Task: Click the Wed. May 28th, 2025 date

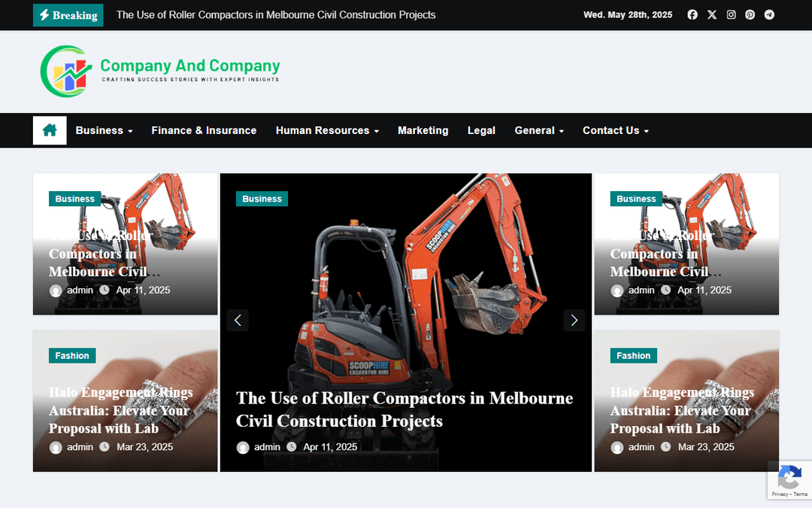Action: click(x=628, y=15)
